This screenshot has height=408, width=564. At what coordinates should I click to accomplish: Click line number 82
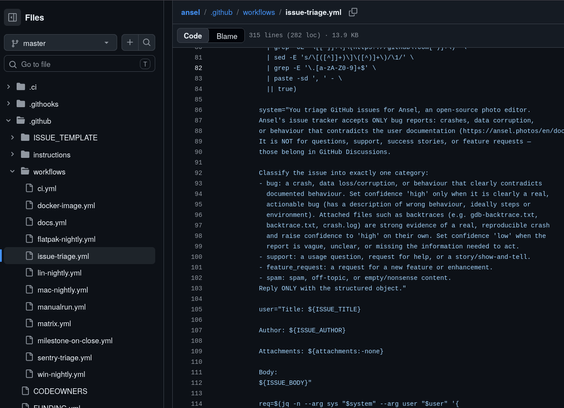pos(198,68)
